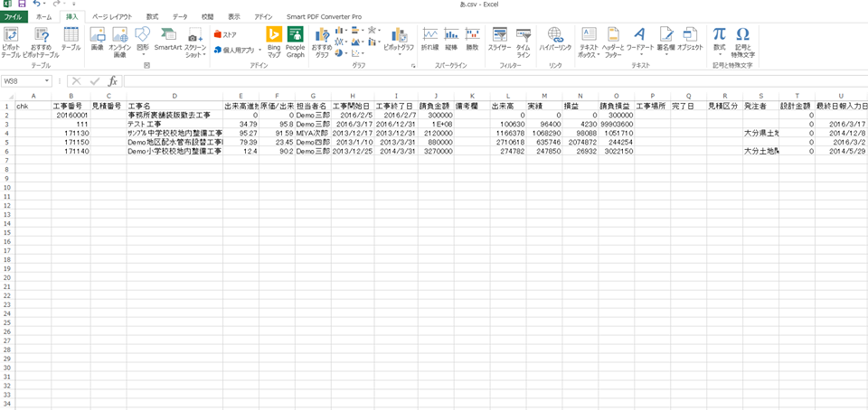
Task: Insert a Signature Line (署名欄)
Action: pos(666,42)
